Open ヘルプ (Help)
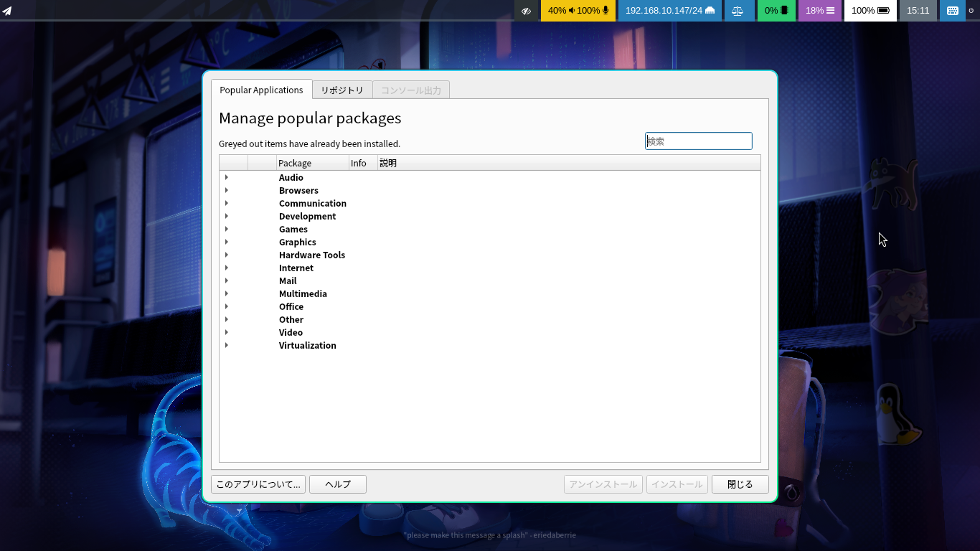The image size is (980, 551). tap(338, 484)
